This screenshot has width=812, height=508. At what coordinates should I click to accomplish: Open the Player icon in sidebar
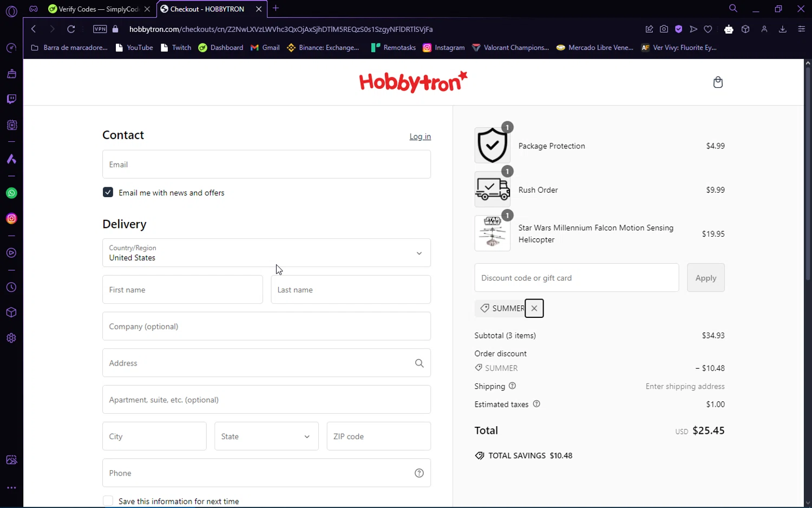coord(11,253)
